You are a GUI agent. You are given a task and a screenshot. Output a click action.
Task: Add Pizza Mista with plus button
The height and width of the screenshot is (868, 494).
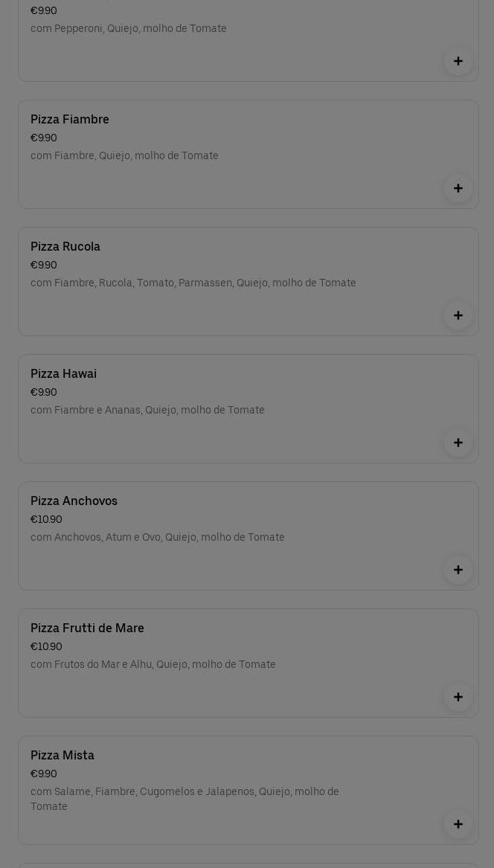[x=458, y=824]
